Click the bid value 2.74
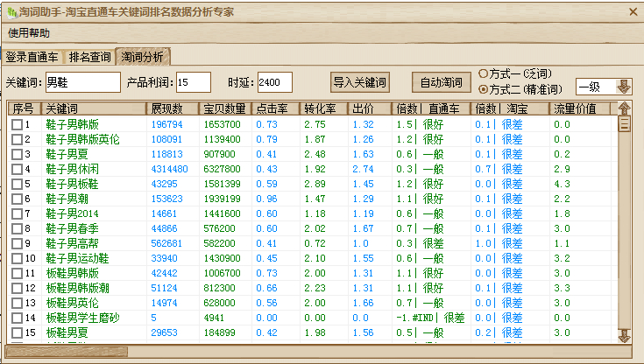The height and width of the screenshot is (364, 644). pos(363,169)
